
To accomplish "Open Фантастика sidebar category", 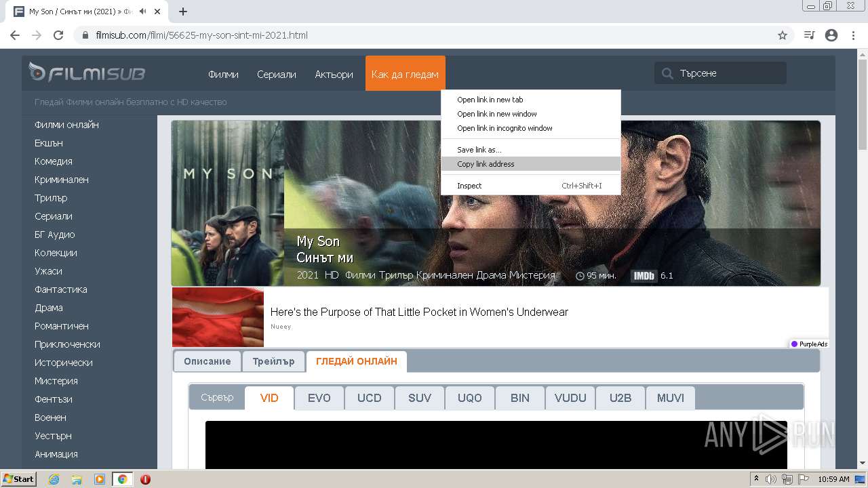I will pos(61,289).
